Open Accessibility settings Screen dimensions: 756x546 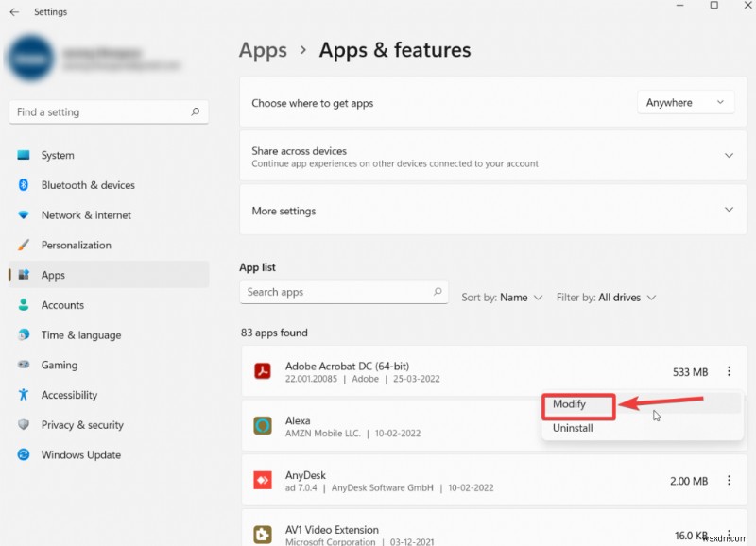109,395
